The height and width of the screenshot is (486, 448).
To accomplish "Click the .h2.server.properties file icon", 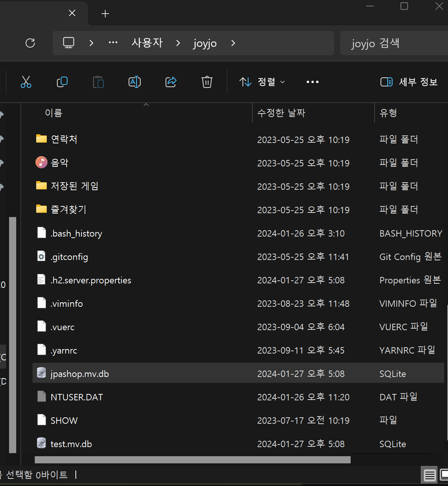I will (41, 280).
